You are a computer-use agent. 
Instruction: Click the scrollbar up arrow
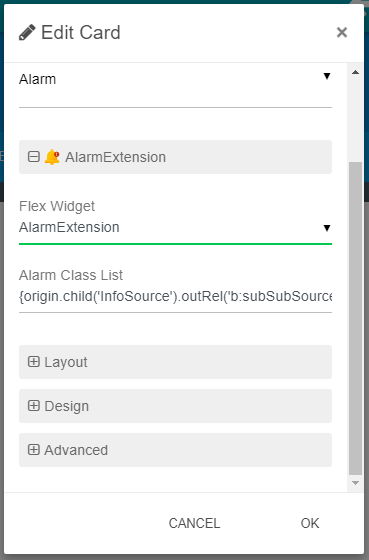355,72
